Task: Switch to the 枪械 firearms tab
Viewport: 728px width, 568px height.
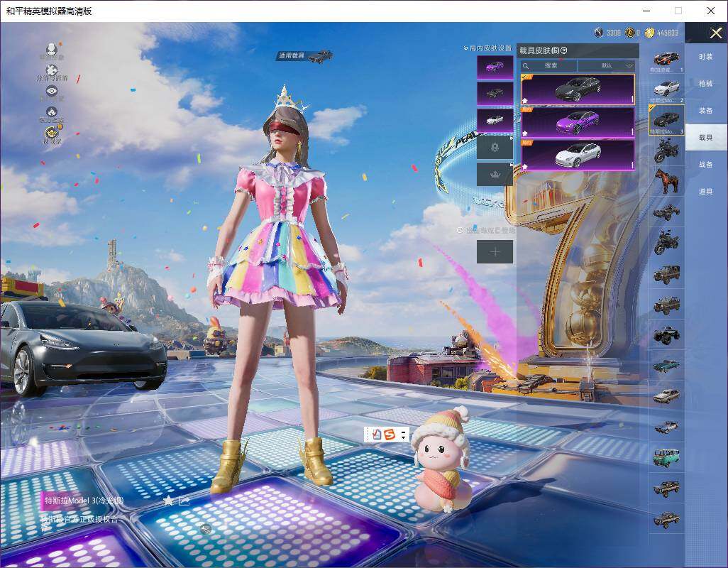Action: 706,84
